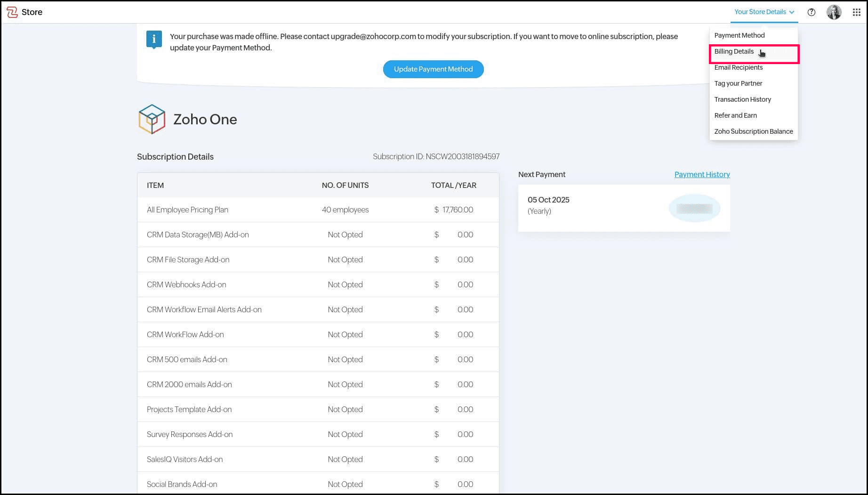
Task: Click the Zoho Store logo icon
Action: (12, 12)
